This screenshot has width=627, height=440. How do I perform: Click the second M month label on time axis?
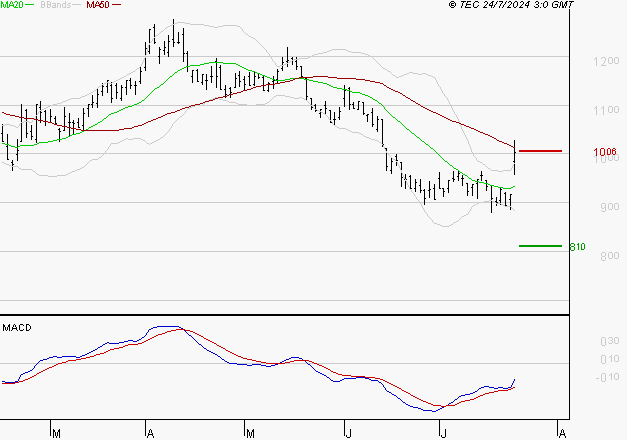click(x=250, y=434)
